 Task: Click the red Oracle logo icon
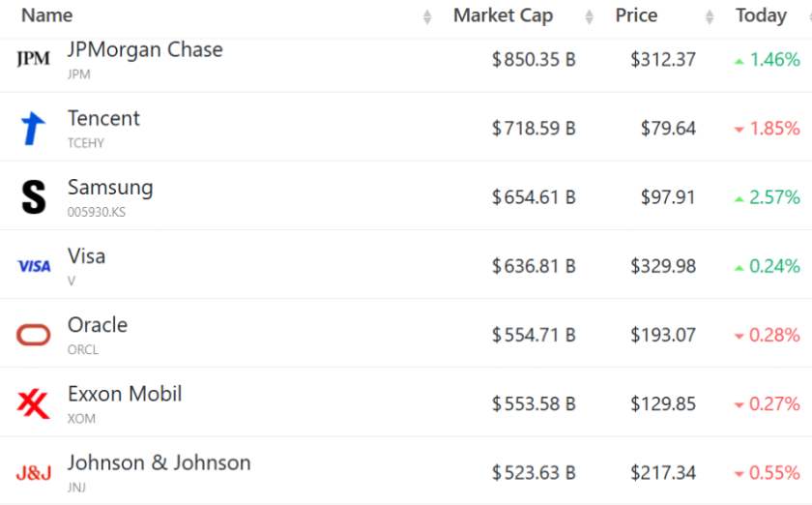(x=34, y=335)
